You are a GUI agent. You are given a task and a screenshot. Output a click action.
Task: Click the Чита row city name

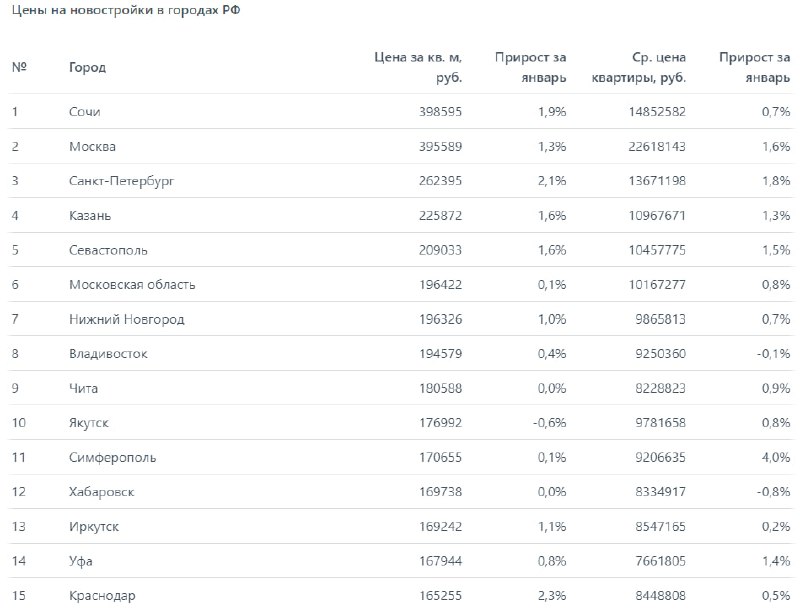(x=83, y=388)
